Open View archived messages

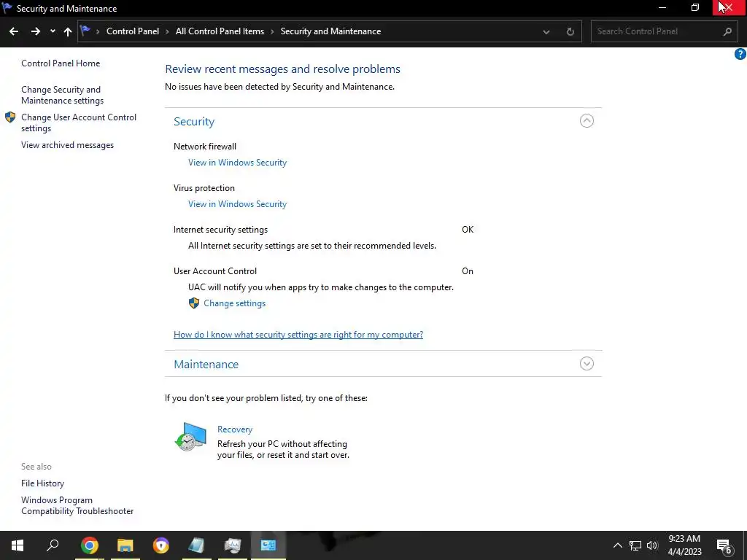(67, 145)
